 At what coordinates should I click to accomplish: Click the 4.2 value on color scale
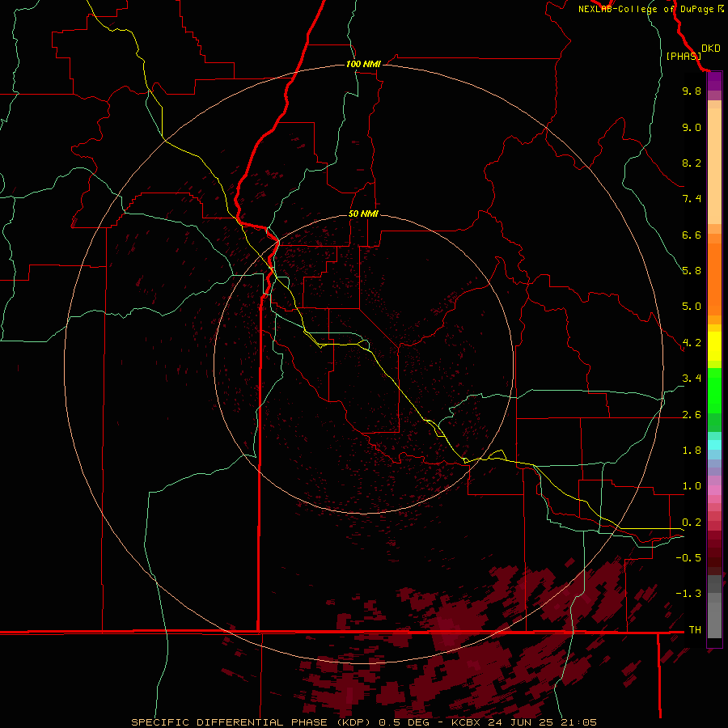pyautogui.click(x=692, y=343)
